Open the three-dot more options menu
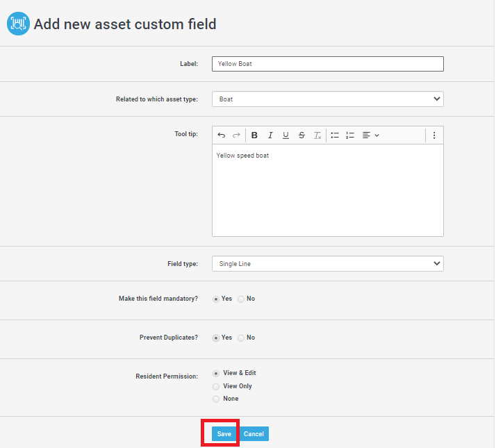 point(434,135)
